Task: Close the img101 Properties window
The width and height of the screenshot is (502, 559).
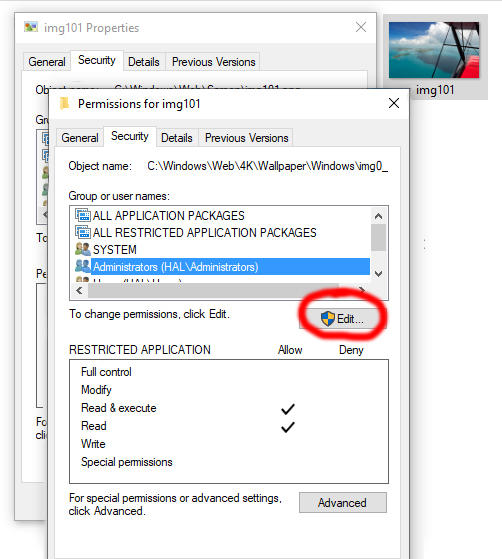Action: click(x=361, y=27)
